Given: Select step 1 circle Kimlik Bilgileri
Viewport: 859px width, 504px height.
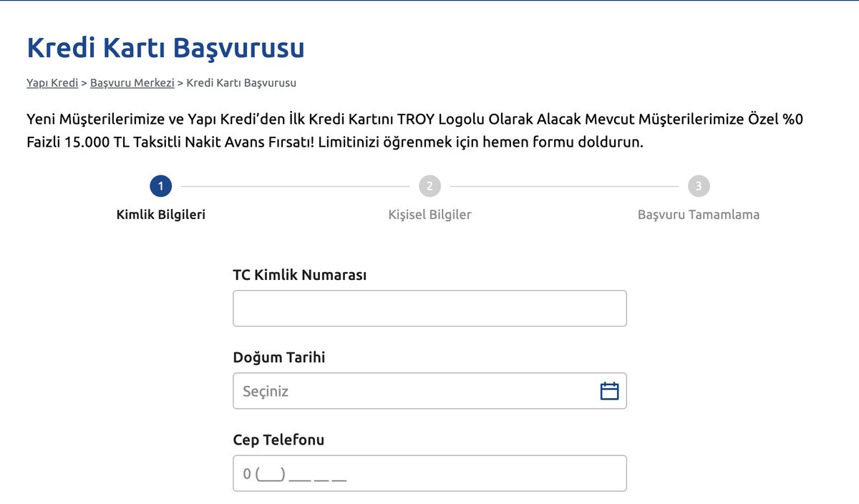Looking at the screenshot, I should [x=161, y=186].
